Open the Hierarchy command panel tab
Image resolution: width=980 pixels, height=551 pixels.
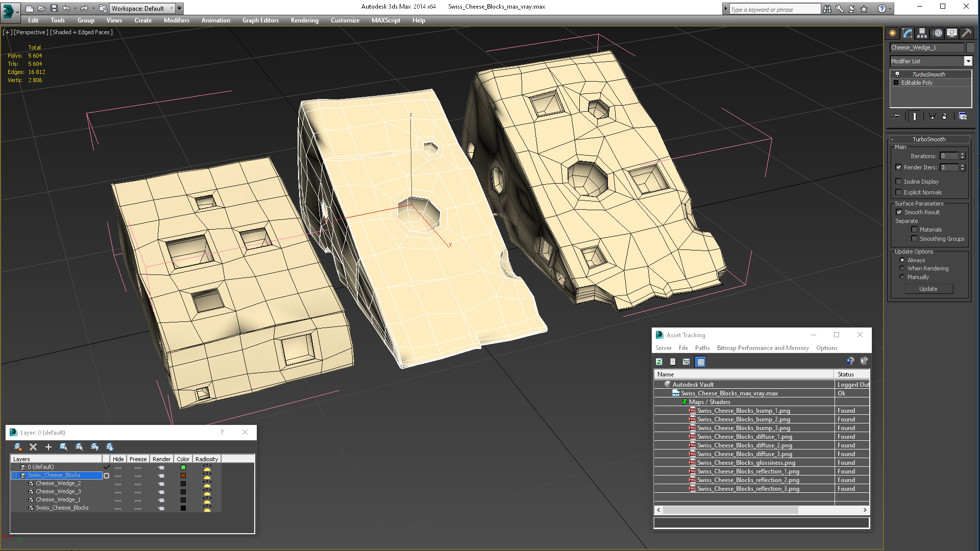[x=922, y=33]
